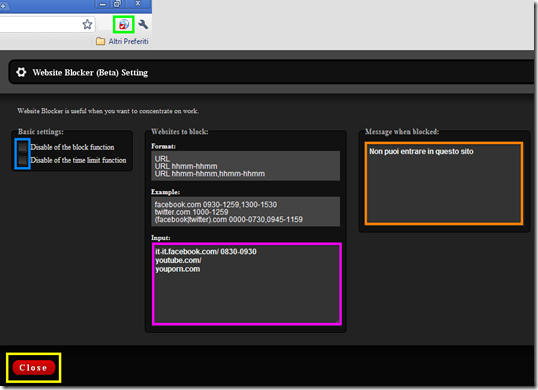538x390 pixels.
Task: Click the Format example text box
Action: [246, 166]
